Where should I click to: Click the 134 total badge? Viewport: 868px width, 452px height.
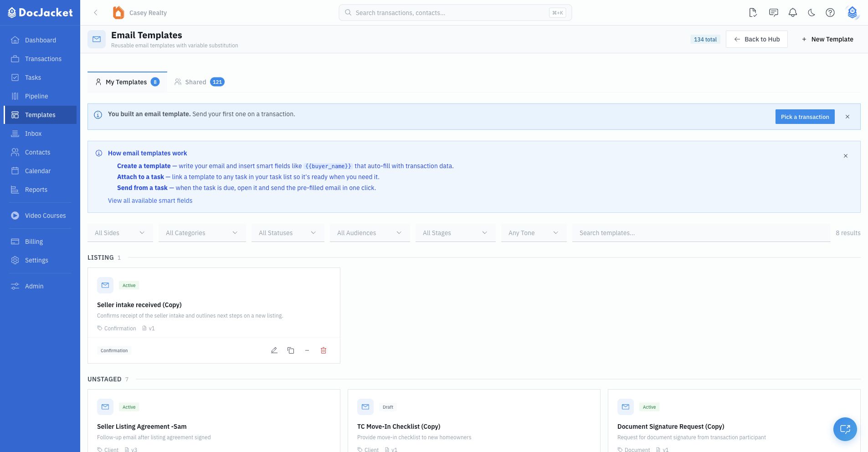(x=705, y=39)
